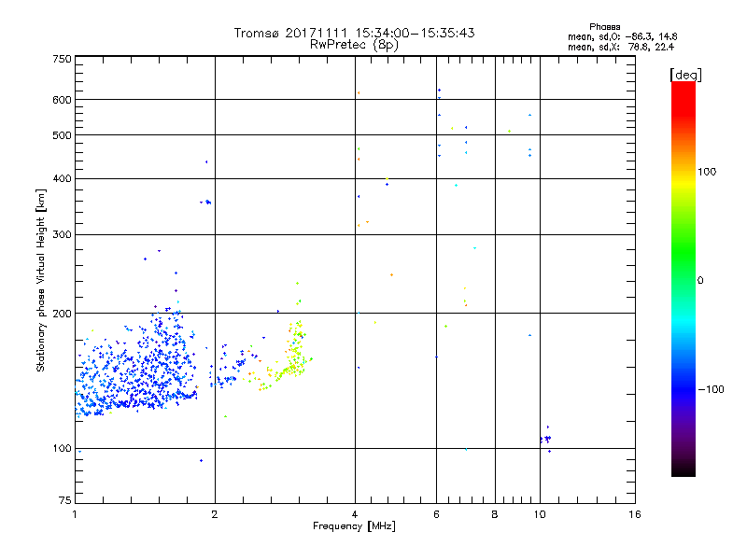
Task: Click the 'mean, sd,X: 78.8, 22.4' statistics line
Action: 621,47
